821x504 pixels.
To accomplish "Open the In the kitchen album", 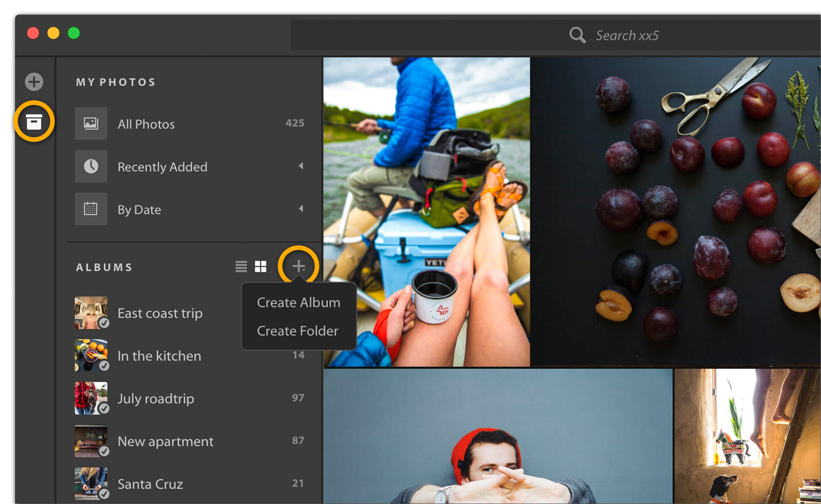I will pos(160,356).
